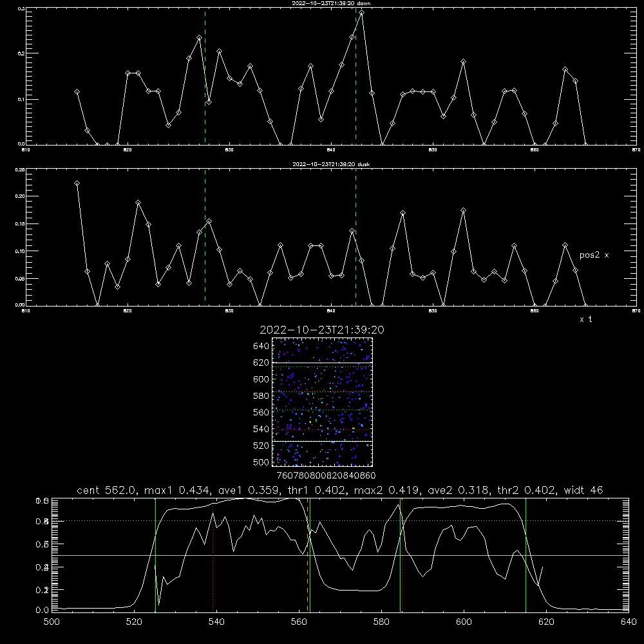This screenshot has height=644, width=644.
Task: Click the left green dashed line in the dawn plot
Action: pyautogui.click(x=205, y=77)
